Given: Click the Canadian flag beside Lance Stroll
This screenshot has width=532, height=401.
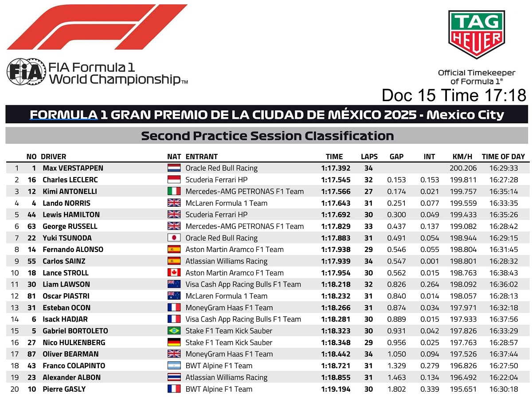Looking at the screenshot, I should [174, 273].
